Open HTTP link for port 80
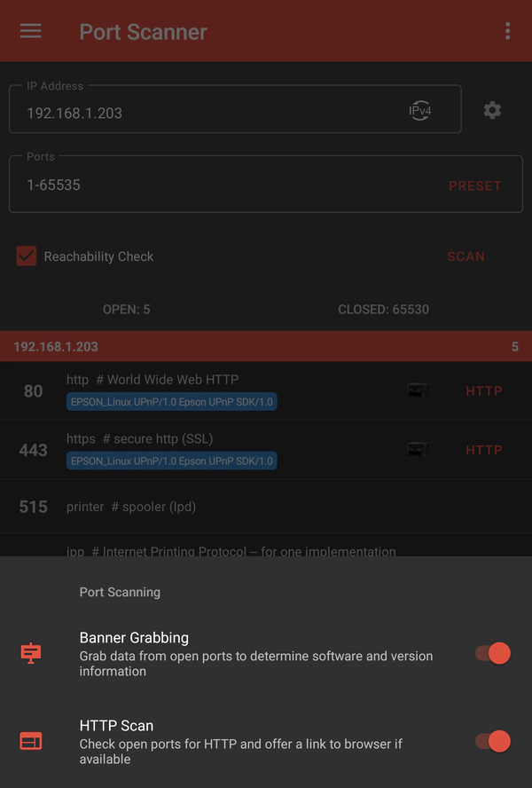 point(484,391)
